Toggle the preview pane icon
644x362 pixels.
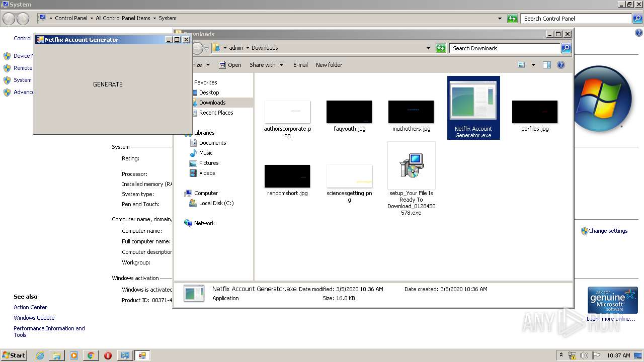[547, 65]
